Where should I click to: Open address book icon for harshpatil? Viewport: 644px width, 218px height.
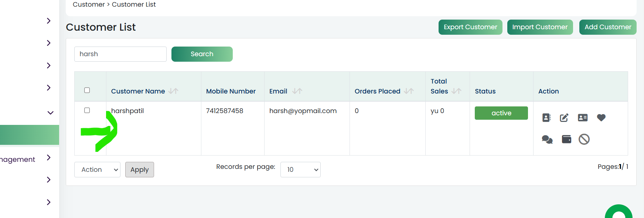(546, 118)
